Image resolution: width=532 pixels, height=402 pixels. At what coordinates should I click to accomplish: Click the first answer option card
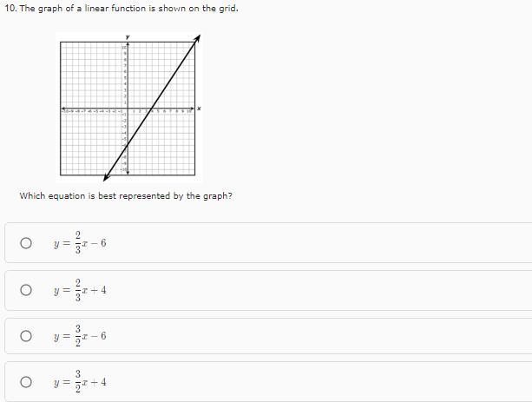268,243
